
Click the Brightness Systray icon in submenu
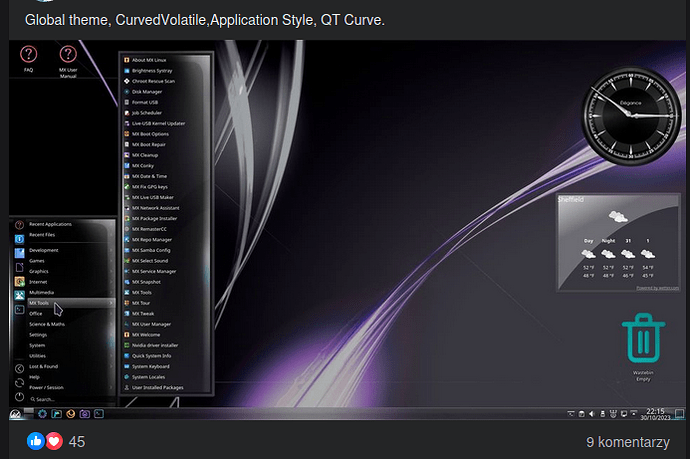click(x=127, y=70)
